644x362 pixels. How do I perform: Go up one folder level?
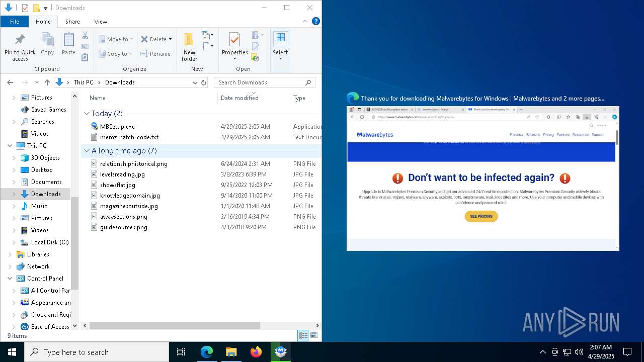tap(47, 82)
